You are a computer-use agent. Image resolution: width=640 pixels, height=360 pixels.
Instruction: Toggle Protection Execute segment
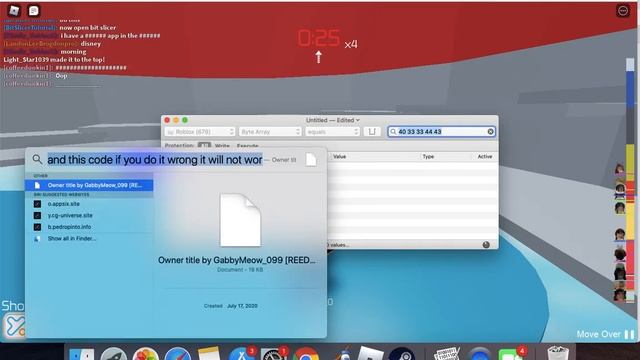click(x=247, y=145)
